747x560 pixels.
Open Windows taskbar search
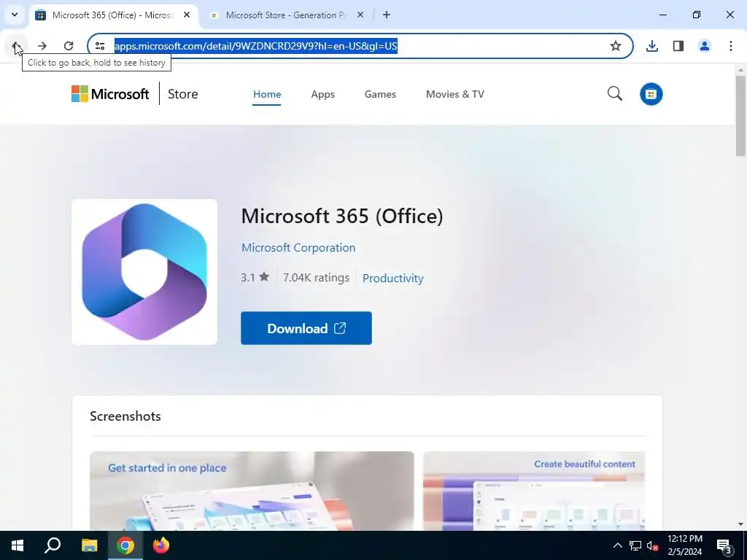(53, 545)
